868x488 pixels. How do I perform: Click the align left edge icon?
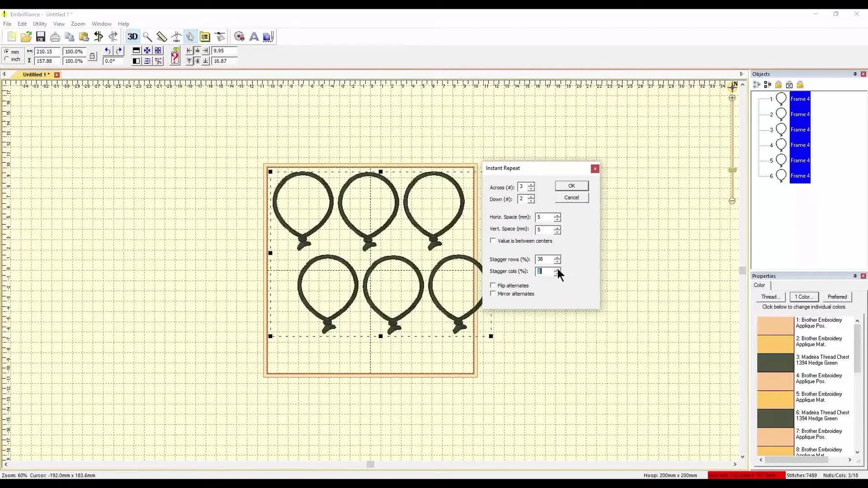click(189, 50)
